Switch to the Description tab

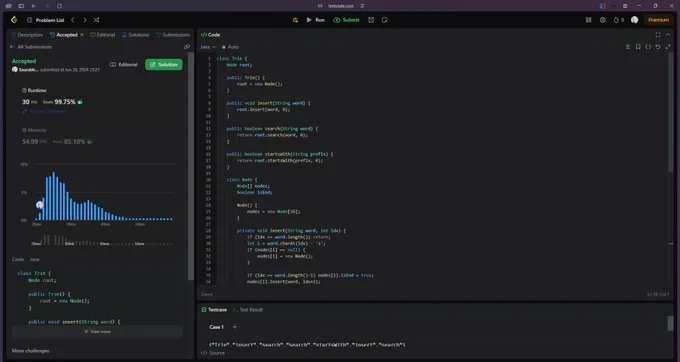point(27,35)
